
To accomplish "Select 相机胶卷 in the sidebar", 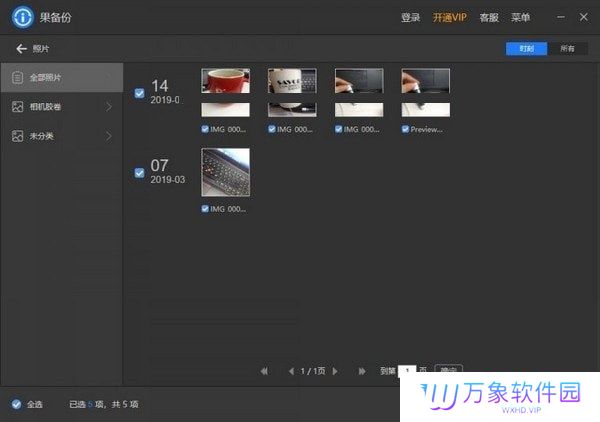I will click(x=62, y=106).
